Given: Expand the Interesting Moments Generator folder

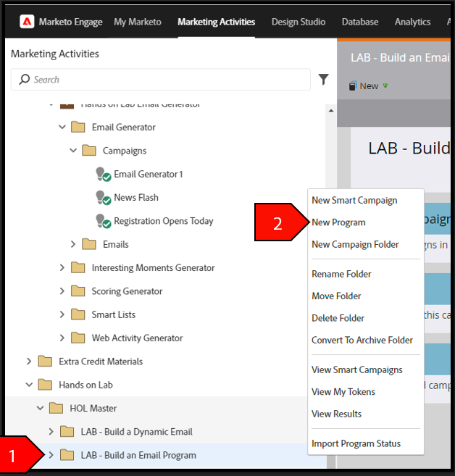Looking at the screenshot, I should [62, 267].
